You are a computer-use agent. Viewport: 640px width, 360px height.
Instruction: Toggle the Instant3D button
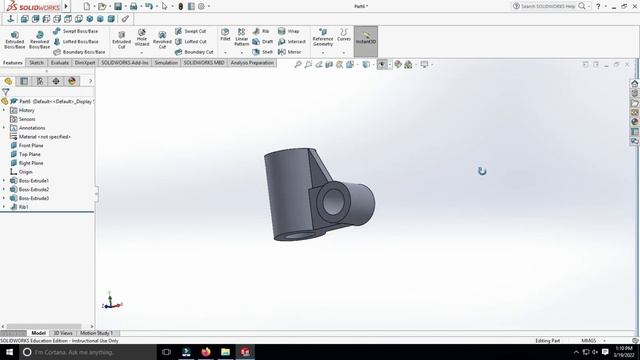point(366,41)
